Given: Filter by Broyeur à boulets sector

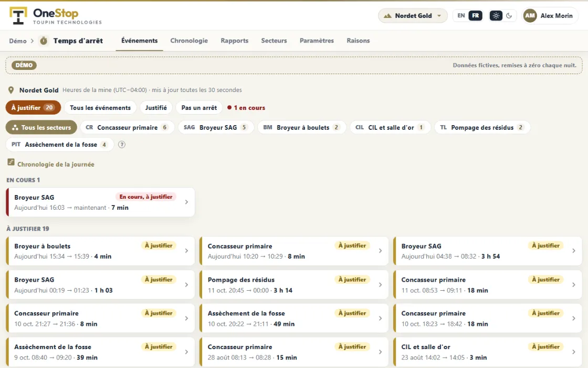Looking at the screenshot, I should [301, 128].
